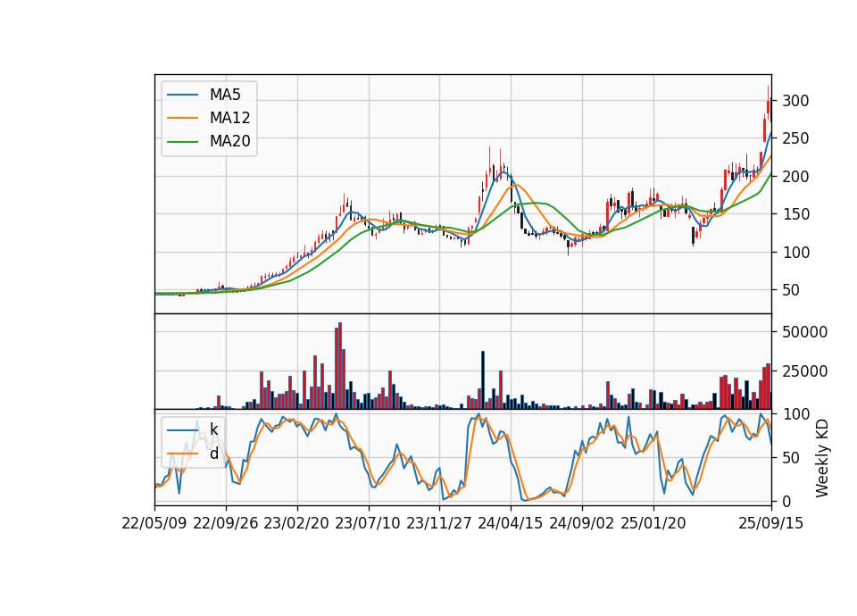This screenshot has width=857, height=616.
Task: Click the blue MA5 legend line sample
Action: (182, 95)
